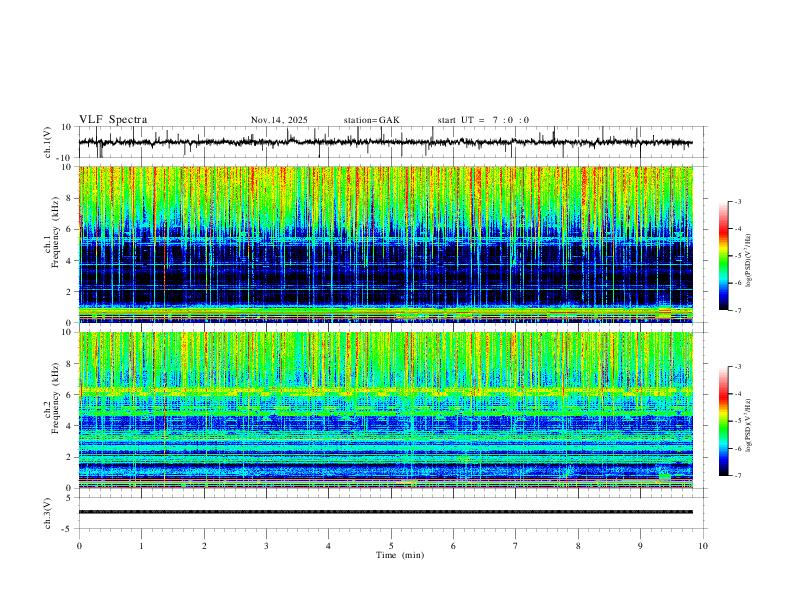Click the "VLF Spectra" title text

pyautogui.click(x=113, y=120)
